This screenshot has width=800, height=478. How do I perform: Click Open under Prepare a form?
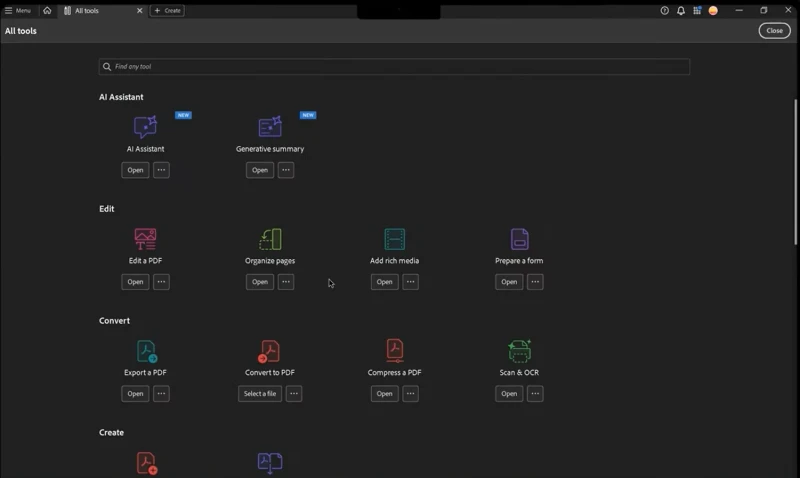click(509, 282)
